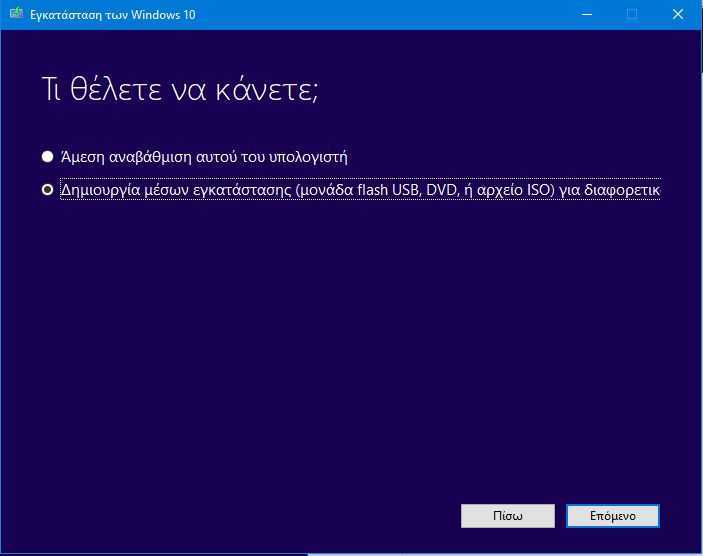Minimize the Windows 10 setup window
The width and height of the screenshot is (703, 556).
pos(586,14)
